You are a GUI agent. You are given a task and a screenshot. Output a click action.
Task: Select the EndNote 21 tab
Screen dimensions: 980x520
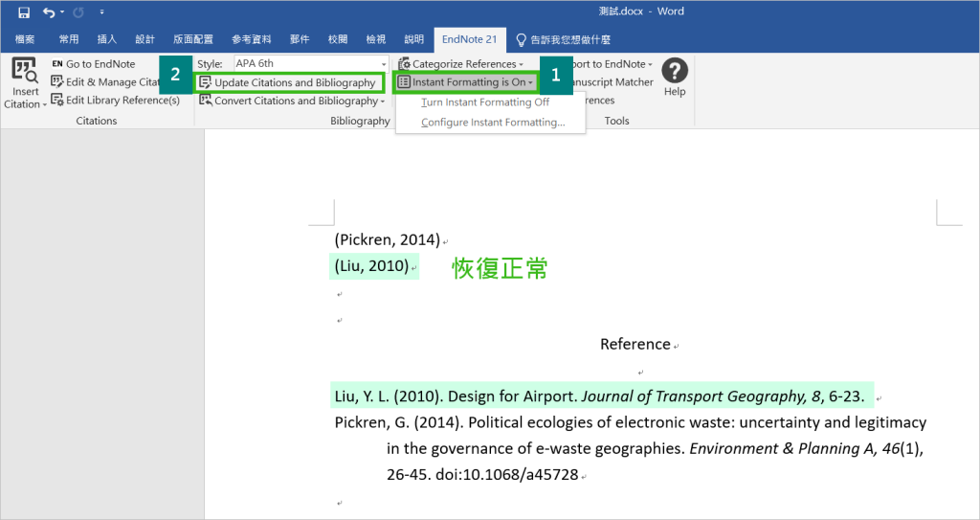tap(469, 39)
